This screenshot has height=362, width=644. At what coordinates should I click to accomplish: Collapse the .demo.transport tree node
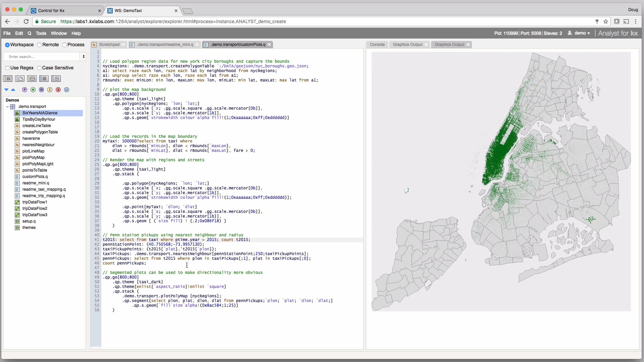[x=7, y=106]
